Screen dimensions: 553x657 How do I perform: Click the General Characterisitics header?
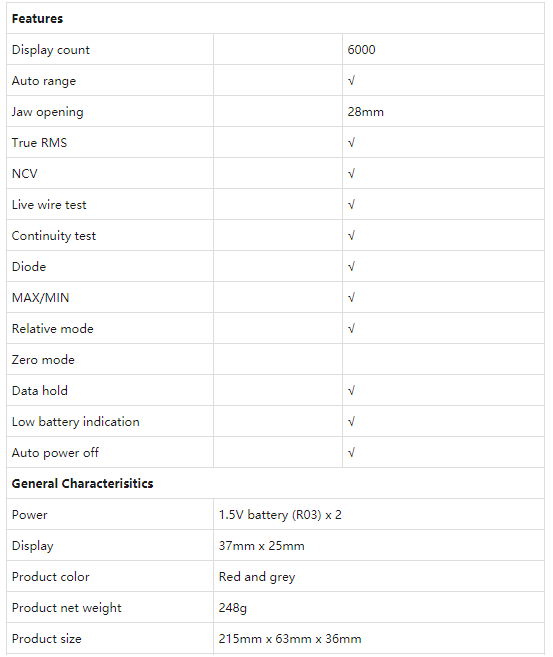pyautogui.click(x=83, y=484)
